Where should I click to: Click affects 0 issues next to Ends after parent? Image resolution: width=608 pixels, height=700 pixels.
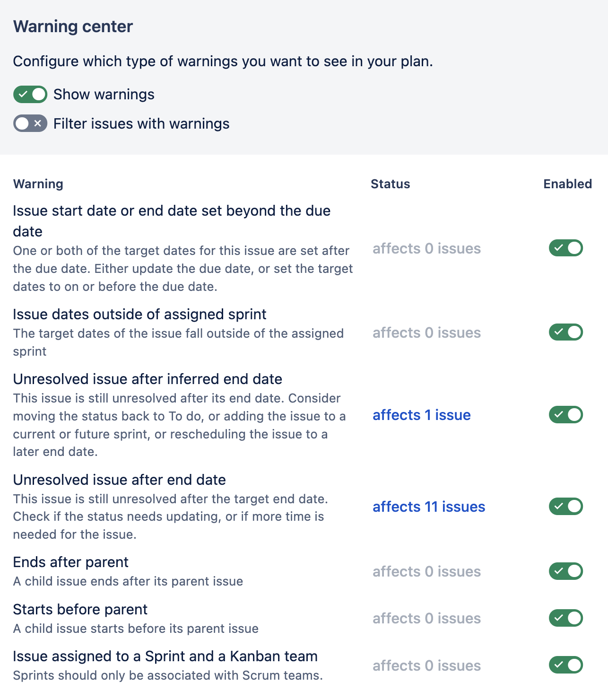click(x=426, y=571)
